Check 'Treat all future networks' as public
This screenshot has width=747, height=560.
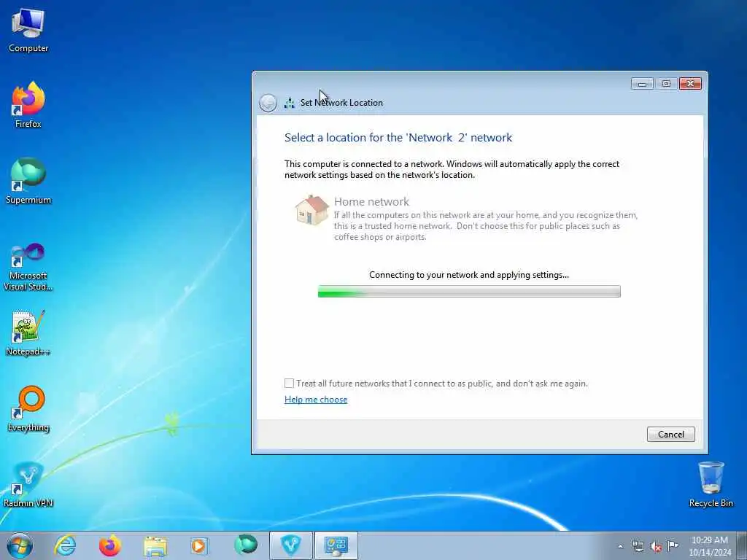pyautogui.click(x=289, y=384)
